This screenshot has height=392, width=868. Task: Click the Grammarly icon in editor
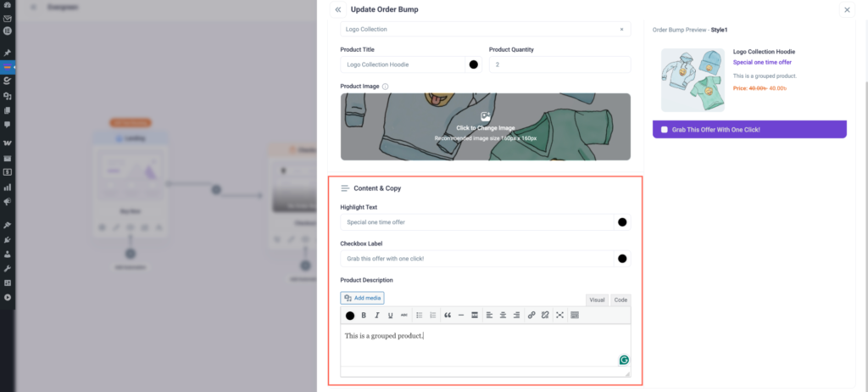tap(624, 360)
